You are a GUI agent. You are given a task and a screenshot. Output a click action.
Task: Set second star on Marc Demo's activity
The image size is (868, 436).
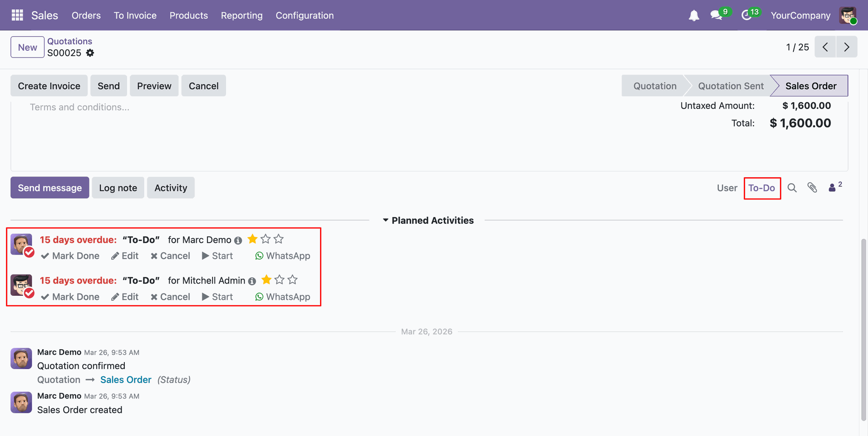click(266, 239)
